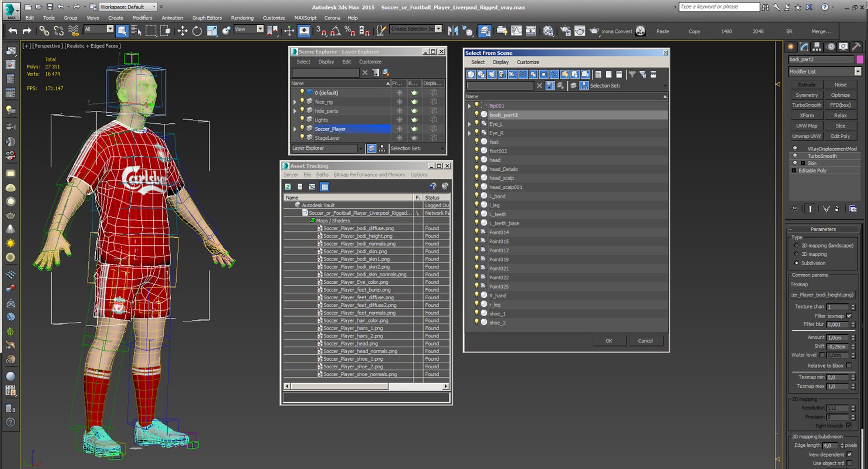Activate the Bind to Space Warp tool
This screenshot has width=868, height=469.
(73, 31)
